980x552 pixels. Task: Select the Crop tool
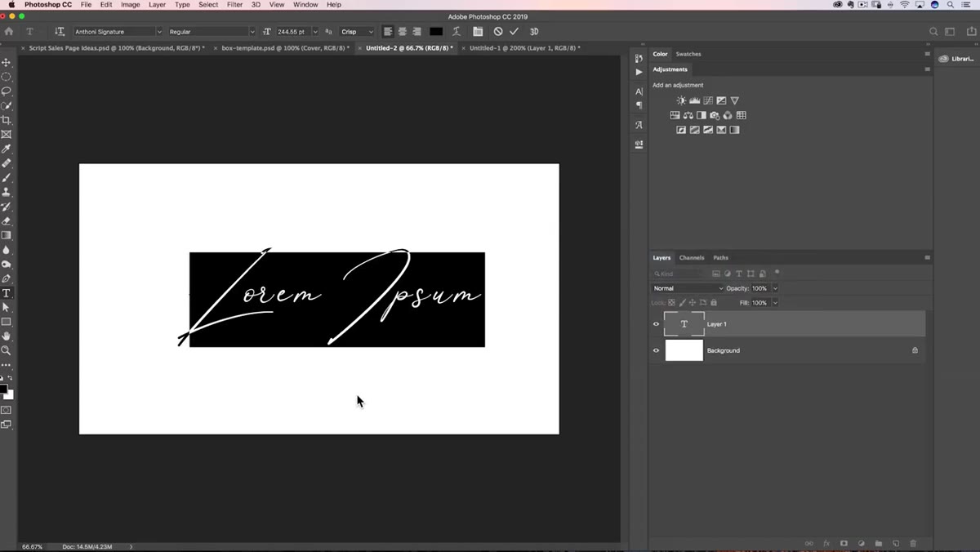[x=7, y=120]
